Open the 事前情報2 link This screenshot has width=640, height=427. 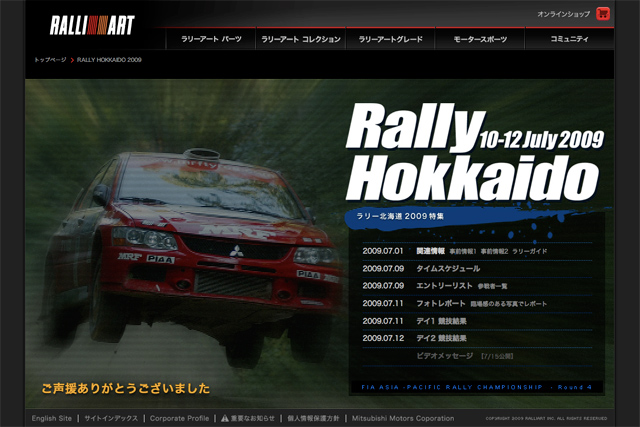[x=494, y=251]
